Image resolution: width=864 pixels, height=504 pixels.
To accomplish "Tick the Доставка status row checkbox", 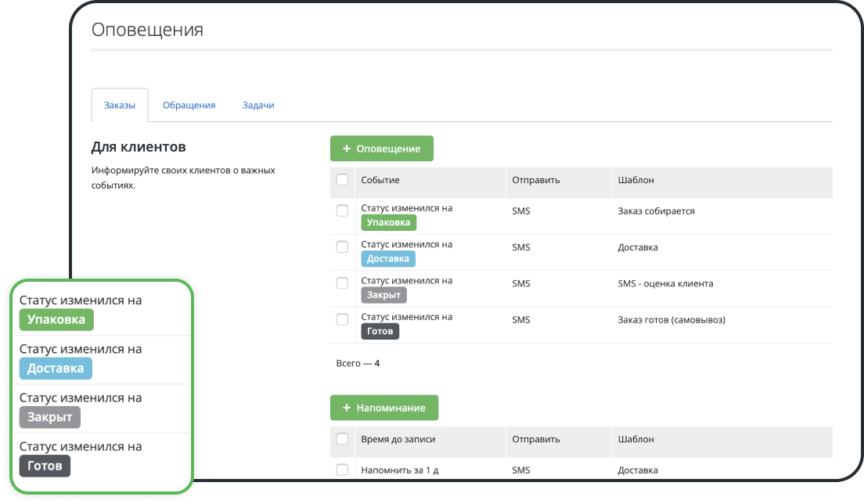I will [342, 247].
